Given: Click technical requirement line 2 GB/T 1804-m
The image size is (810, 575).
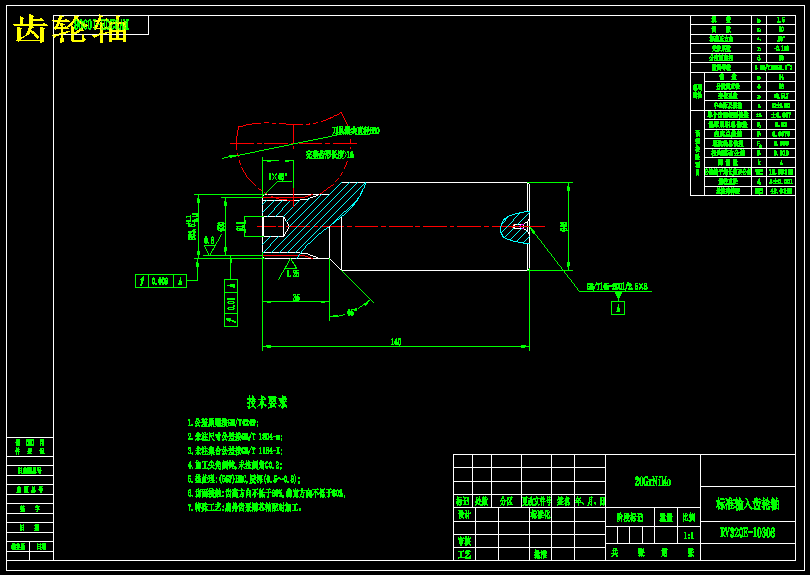Looking at the screenshot, I should click(x=235, y=437).
